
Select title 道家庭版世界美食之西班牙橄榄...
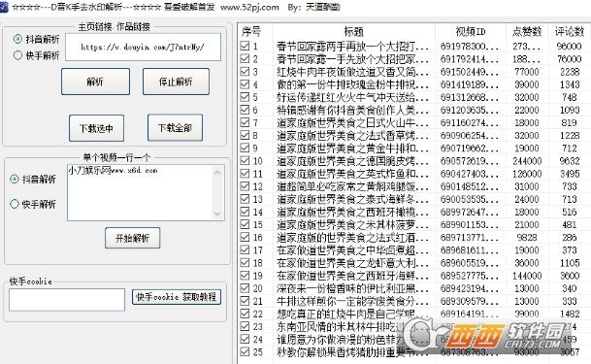click(353, 212)
